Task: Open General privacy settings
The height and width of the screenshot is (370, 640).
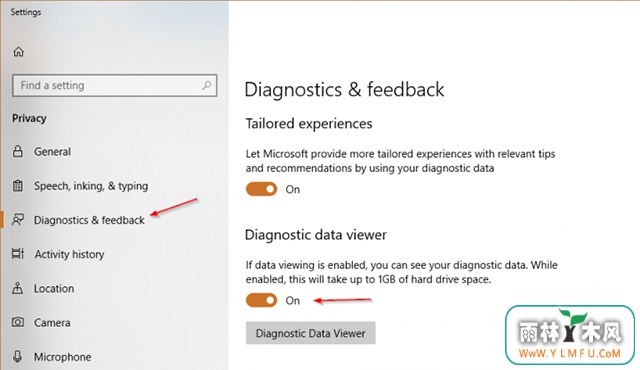Action: point(52,152)
